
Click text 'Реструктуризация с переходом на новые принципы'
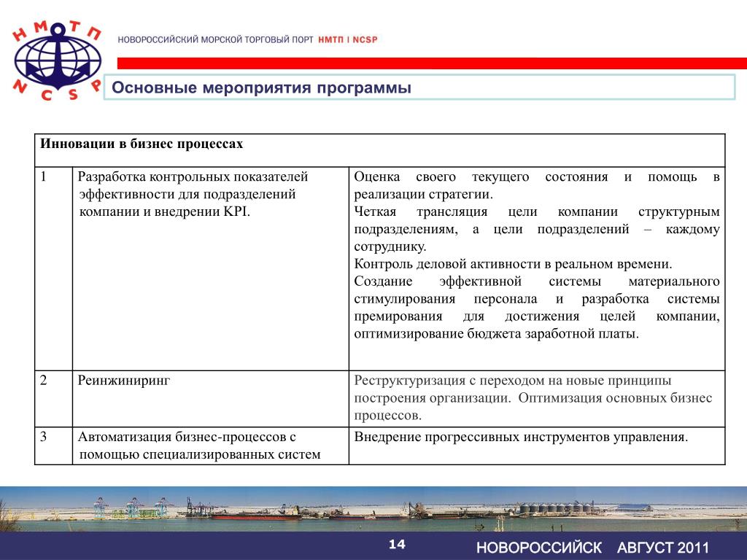click(x=513, y=381)
